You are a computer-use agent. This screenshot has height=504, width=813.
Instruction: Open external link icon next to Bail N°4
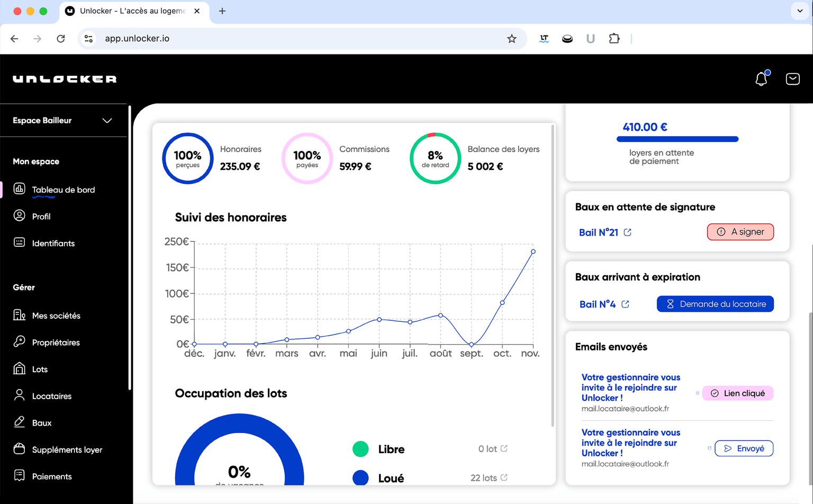coord(625,304)
